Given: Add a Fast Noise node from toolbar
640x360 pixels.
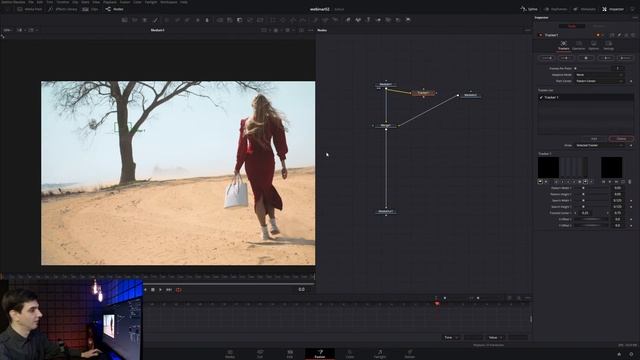Looking at the screenshot, I should coord(135,20).
